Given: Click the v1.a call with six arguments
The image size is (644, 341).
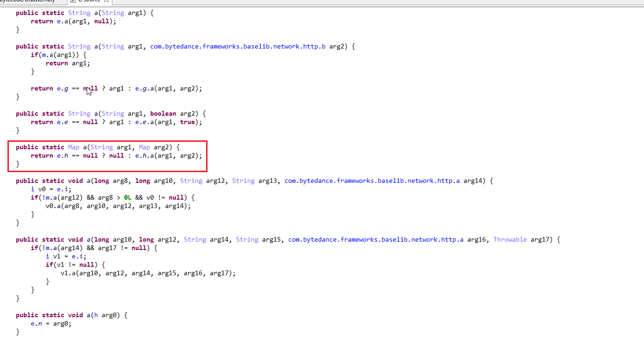Looking at the screenshot, I should click(x=148, y=273).
